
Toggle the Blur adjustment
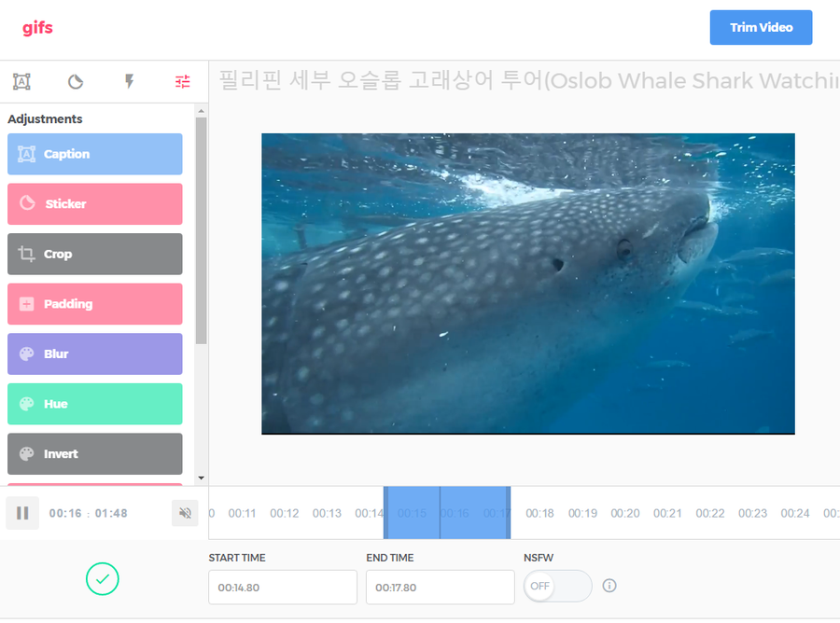(x=94, y=353)
